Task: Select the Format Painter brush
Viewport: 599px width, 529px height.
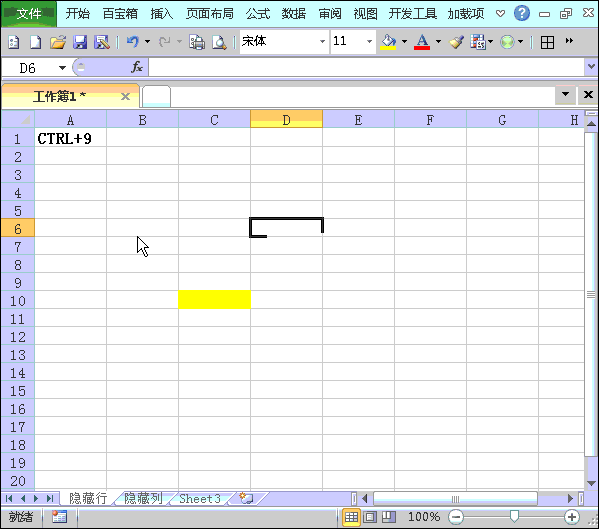Action: coord(456,42)
